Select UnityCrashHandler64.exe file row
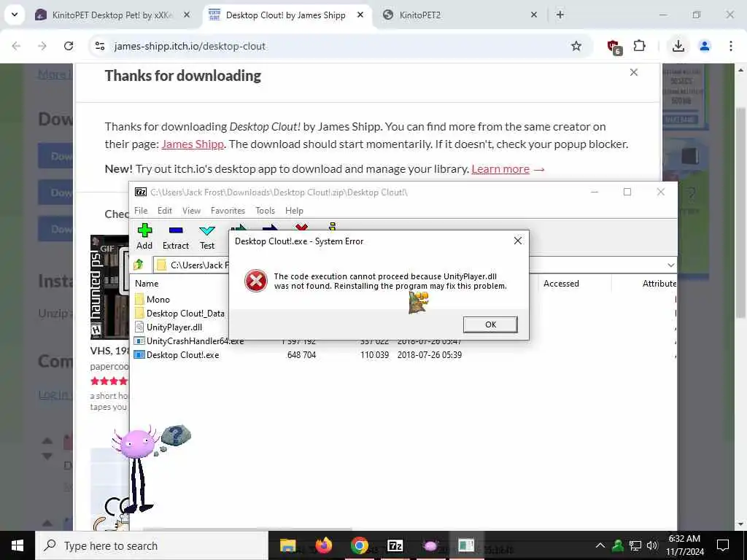The height and width of the screenshot is (560, 747). tap(189, 341)
